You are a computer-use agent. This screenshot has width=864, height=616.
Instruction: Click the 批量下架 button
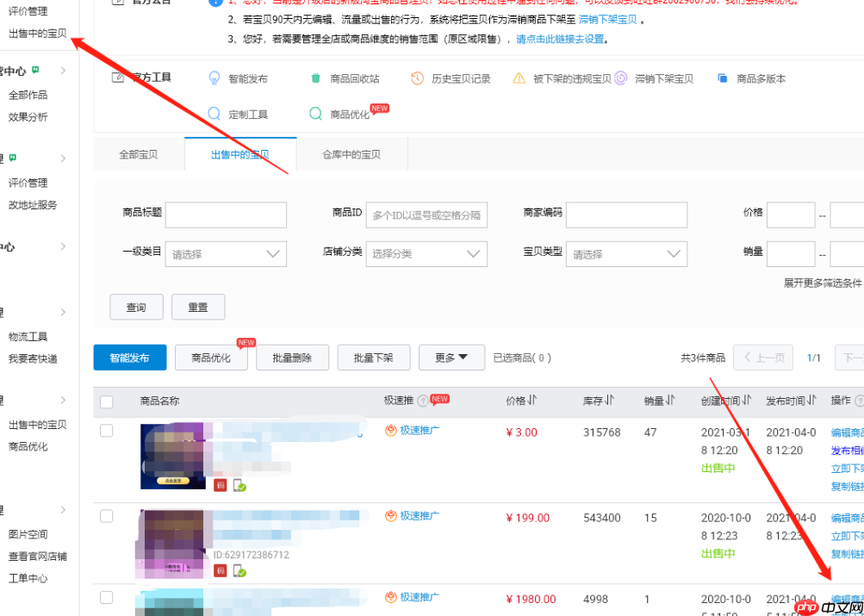pos(374,358)
